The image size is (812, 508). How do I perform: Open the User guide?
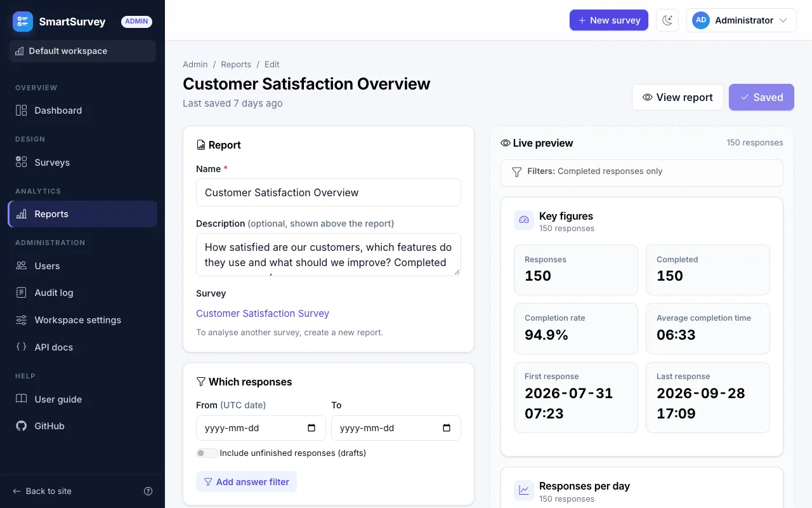(x=82, y=399)
